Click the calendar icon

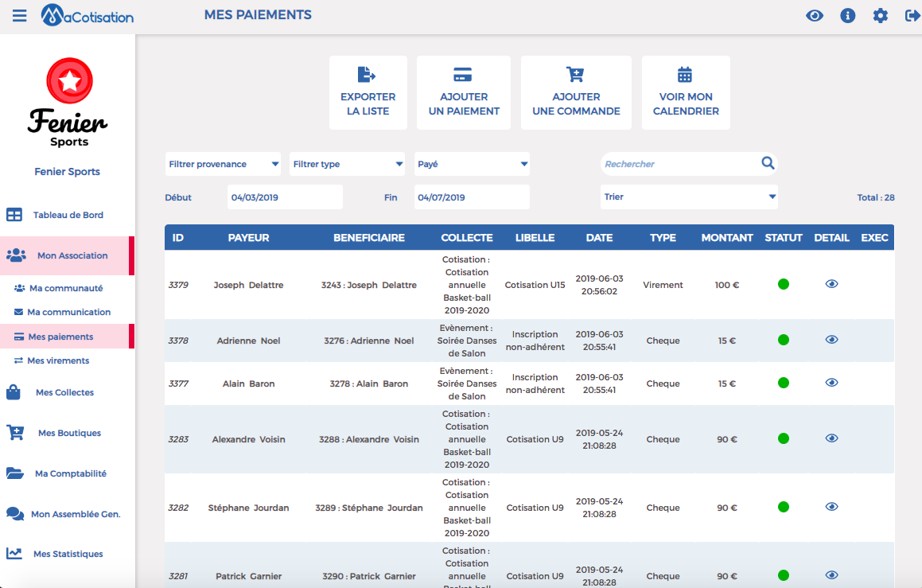pyautogui.click(x=685, y=75)
